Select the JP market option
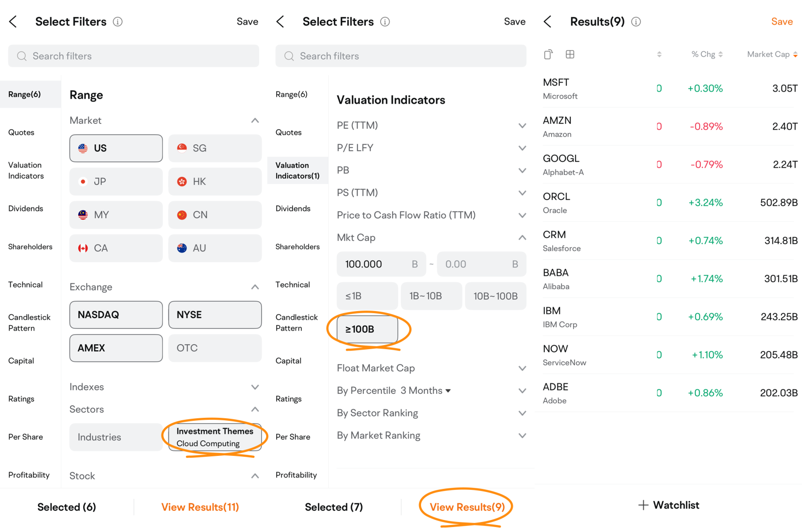 click(116, 181)
